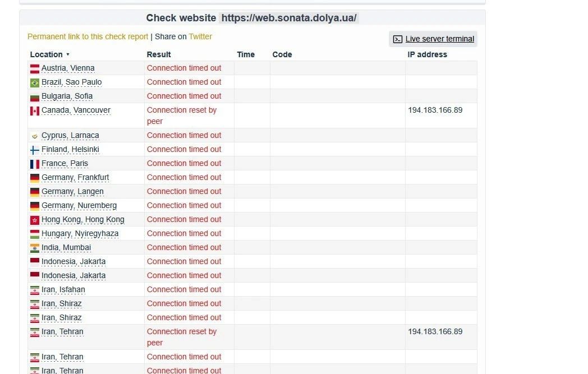The image size is (588, 374).
Task: Click the Cyprus flag icon
Action: click(34, 136)
